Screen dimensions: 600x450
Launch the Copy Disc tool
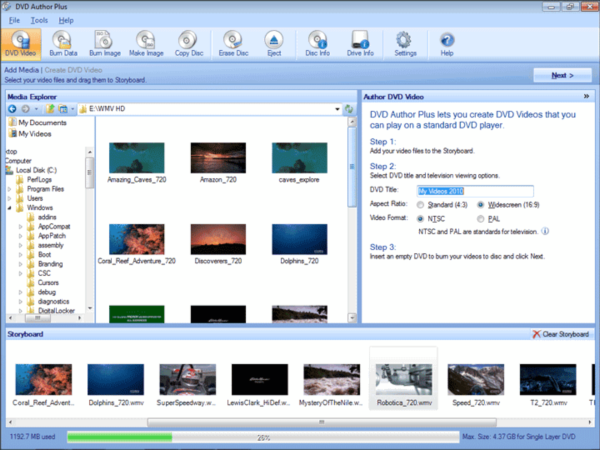189,44
